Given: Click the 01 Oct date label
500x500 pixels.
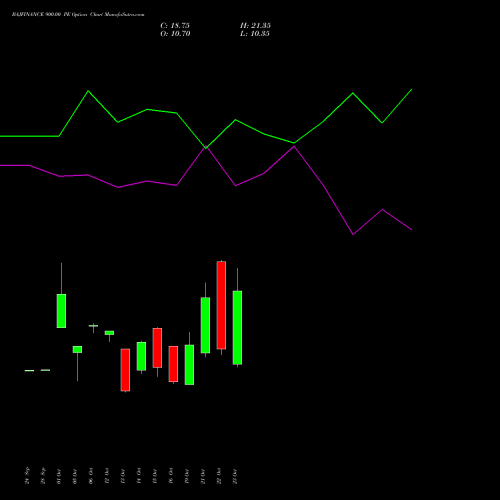Looking at the screenshot, I should [x=59, y=476].
